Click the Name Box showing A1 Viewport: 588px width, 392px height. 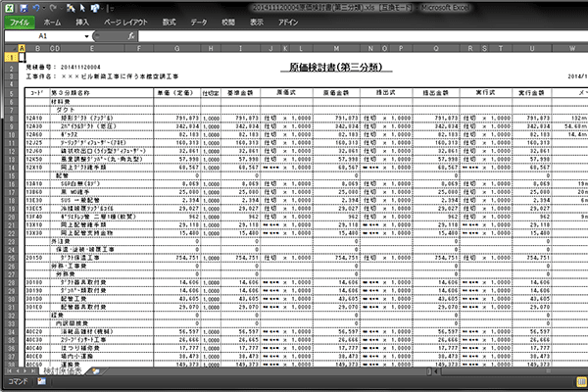tap(43, 36)
